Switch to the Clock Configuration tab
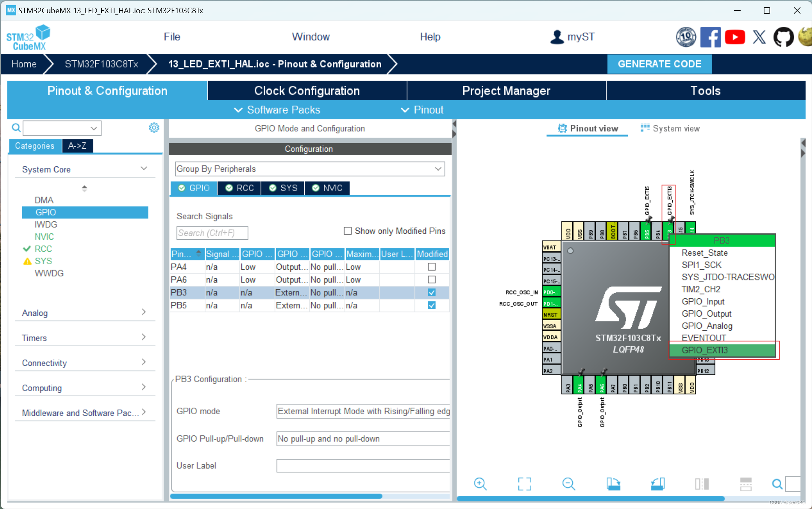Screen dimensions: 812x509 click(307, 91)
